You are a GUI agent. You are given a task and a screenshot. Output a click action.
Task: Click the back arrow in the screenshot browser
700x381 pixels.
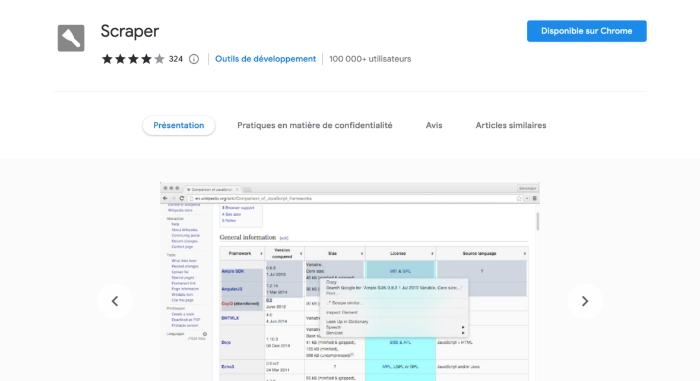point(166,198)
